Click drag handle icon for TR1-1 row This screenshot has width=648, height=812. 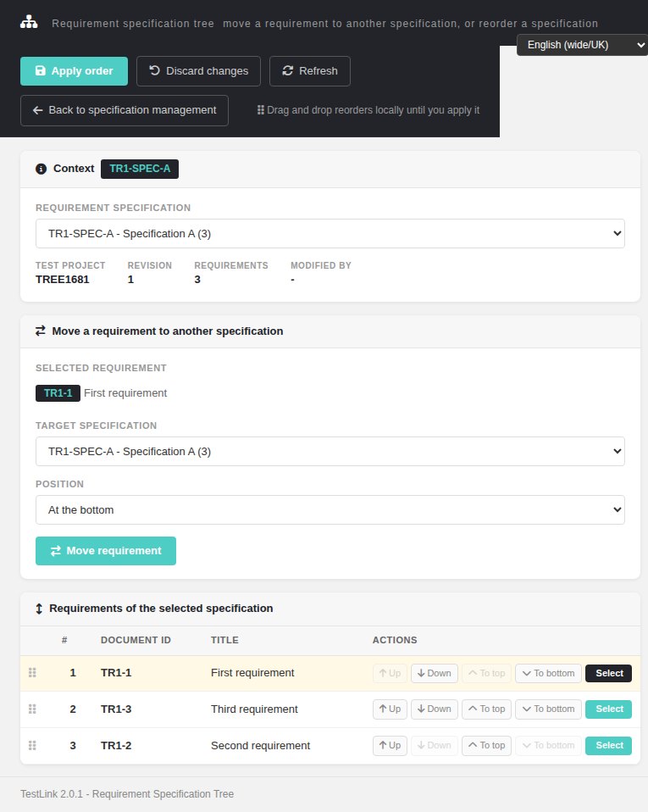tap(32, 673)
